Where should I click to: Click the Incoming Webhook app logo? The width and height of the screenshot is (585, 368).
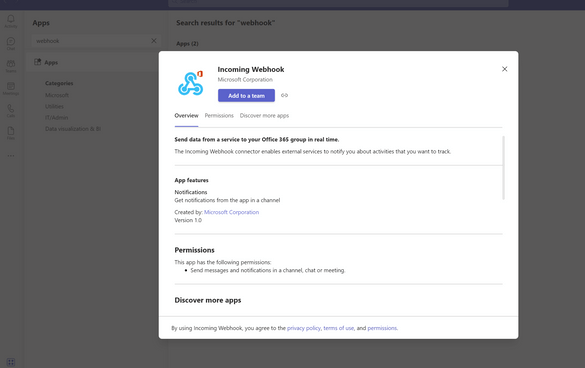coord(191,83)
